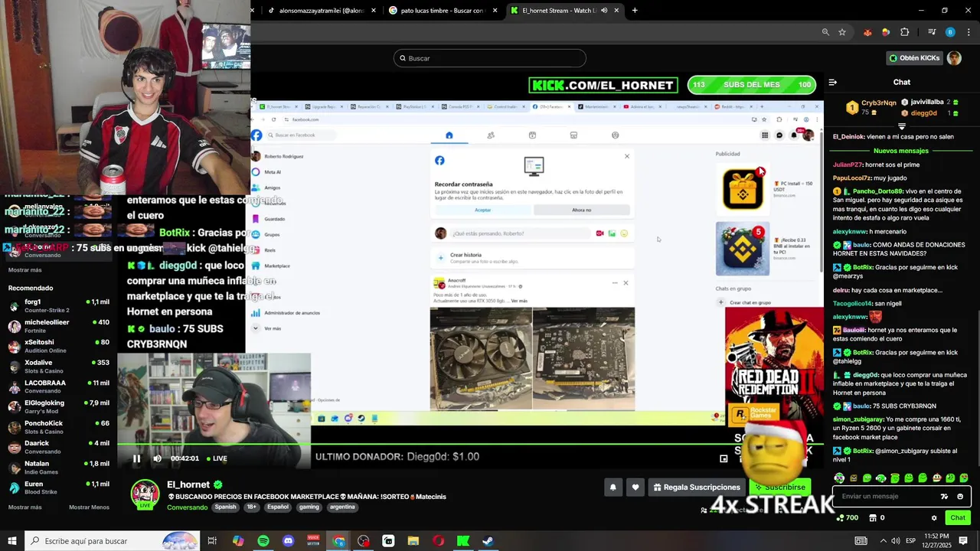
Task: Click the Spanish stream tag
Action: [x=225, y=507]
